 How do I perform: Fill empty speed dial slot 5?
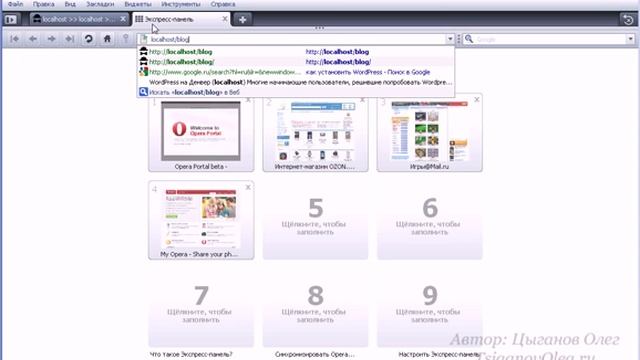pyautogui.click(x=315, y=220)
